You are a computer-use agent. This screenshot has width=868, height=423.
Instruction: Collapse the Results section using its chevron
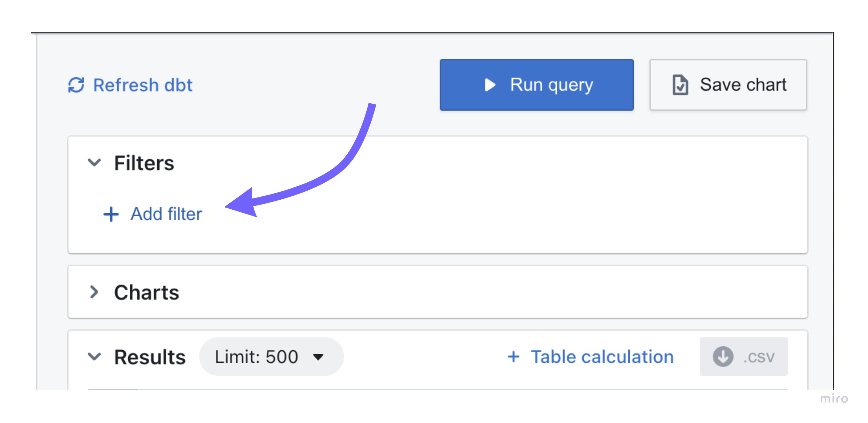click(94, 356)
